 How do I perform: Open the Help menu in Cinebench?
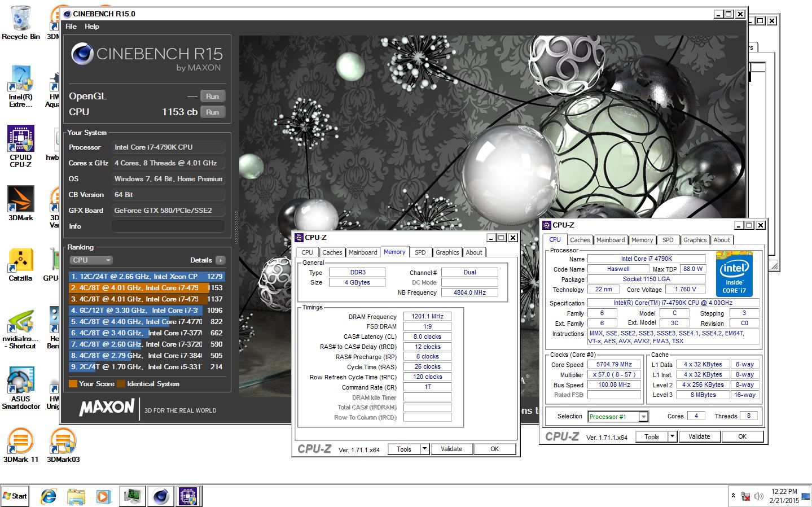click(92, 26)
